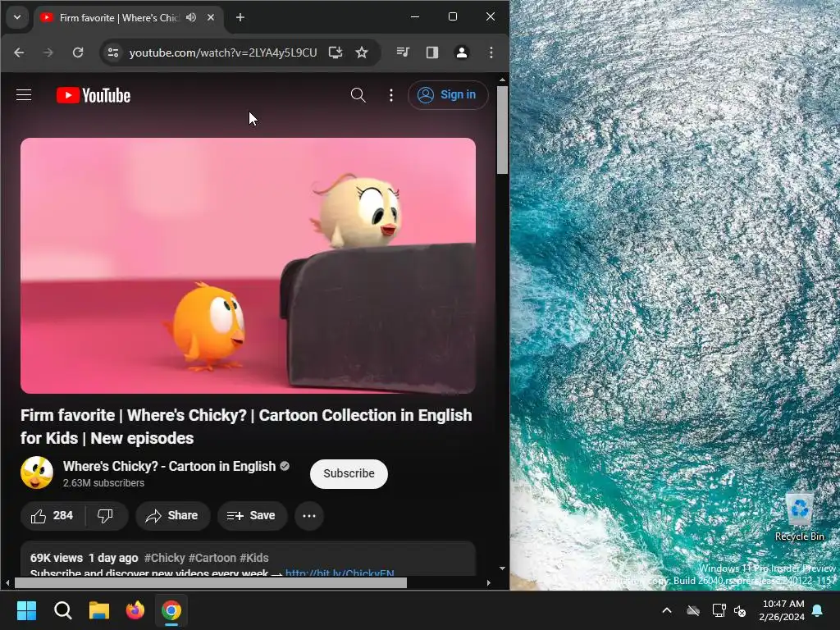Open File Explorer from taskbar
840x630 pixels.
pos(99,610)
